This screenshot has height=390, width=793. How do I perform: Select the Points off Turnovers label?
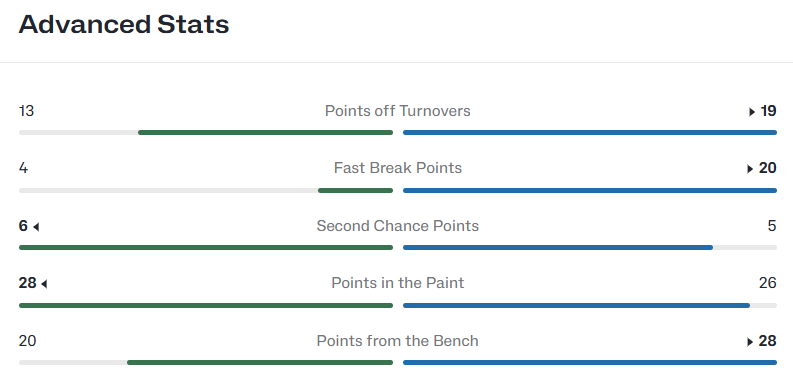398,111
